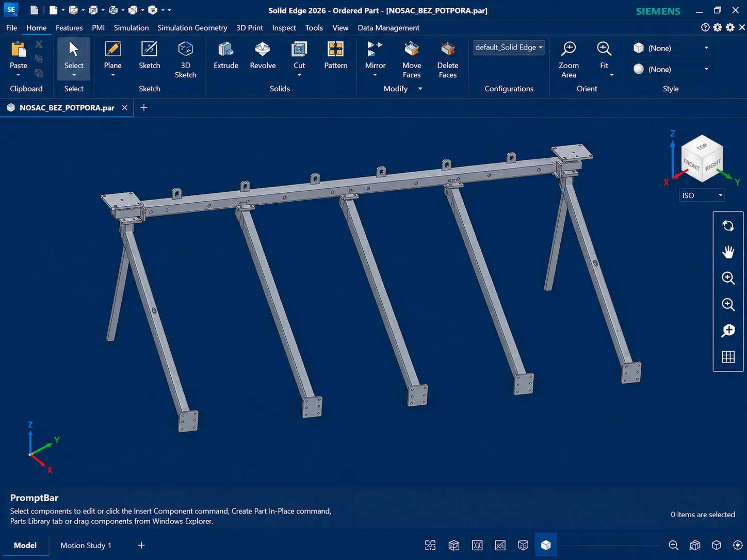Screen dimensions: 747x560
Task: Open the lower (None) style dropdown
Action: click(671, 69)
